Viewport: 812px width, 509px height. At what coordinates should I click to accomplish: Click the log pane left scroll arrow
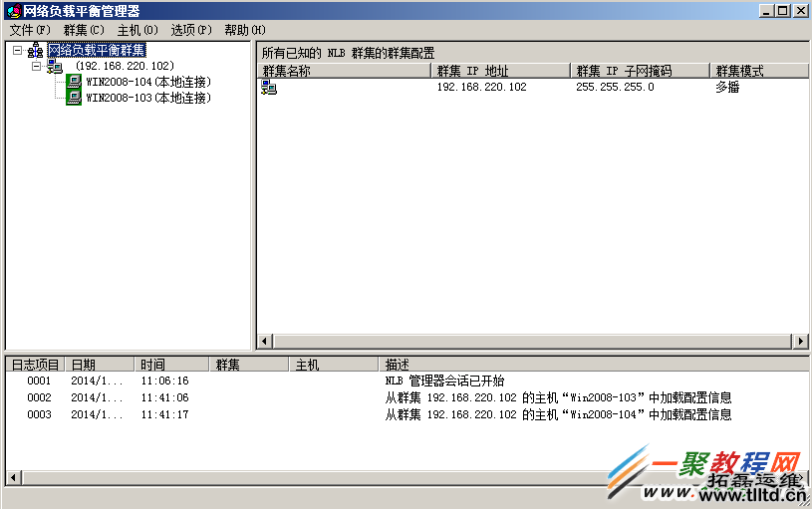[14, 477]
